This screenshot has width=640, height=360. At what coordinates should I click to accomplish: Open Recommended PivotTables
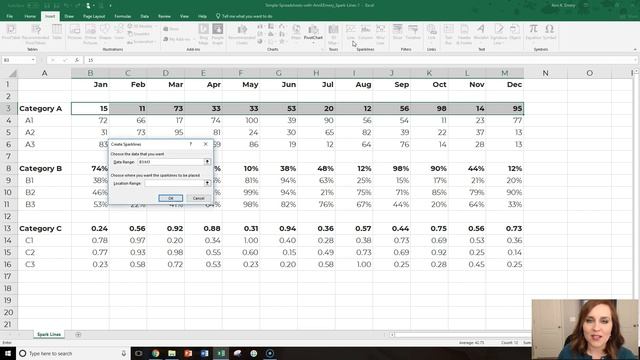(x=36, y=33)
